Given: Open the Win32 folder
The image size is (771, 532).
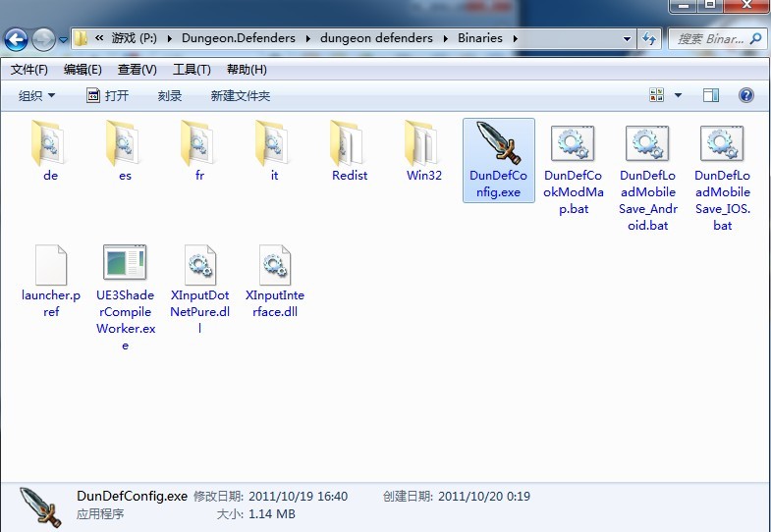Looking at the screenshot, I should pos(423,144).
